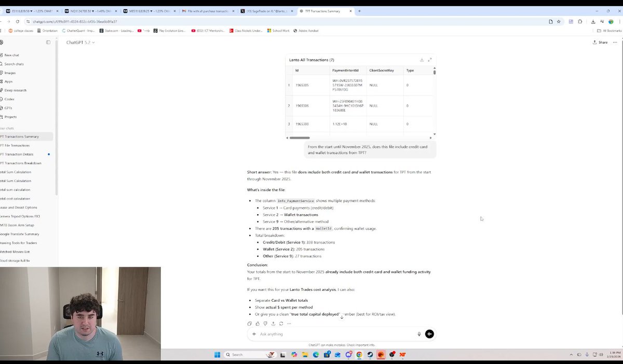The height and width of the screenshot is (364, 623).
Task: Open the Drawing Tools for Traders chat
Action: click(x=19, y=243)
